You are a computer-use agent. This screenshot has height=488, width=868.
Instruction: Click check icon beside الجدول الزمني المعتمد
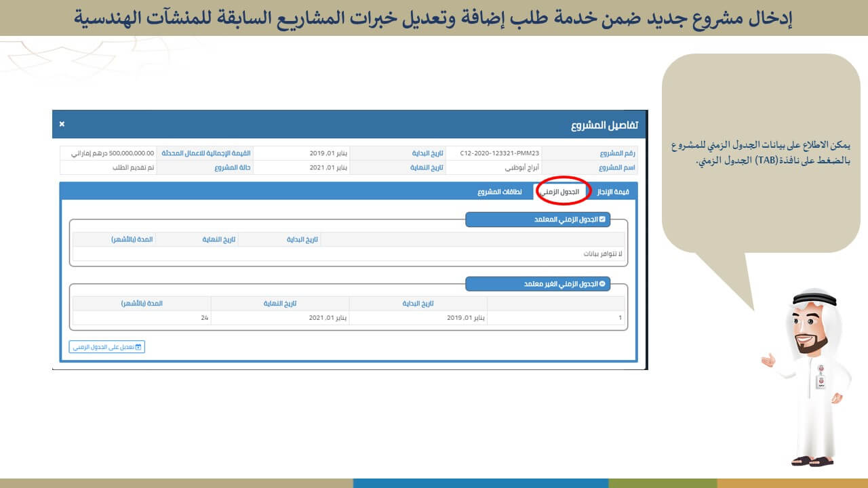click(602, 219)
